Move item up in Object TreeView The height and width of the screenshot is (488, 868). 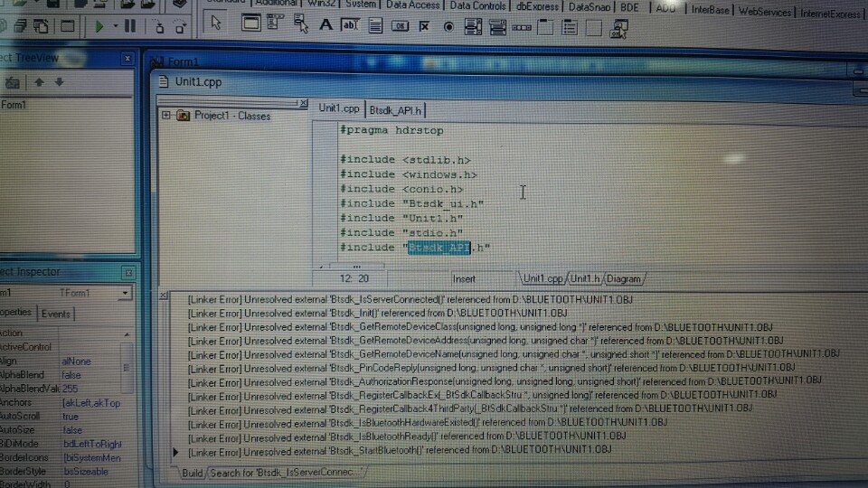pos(39,82)
